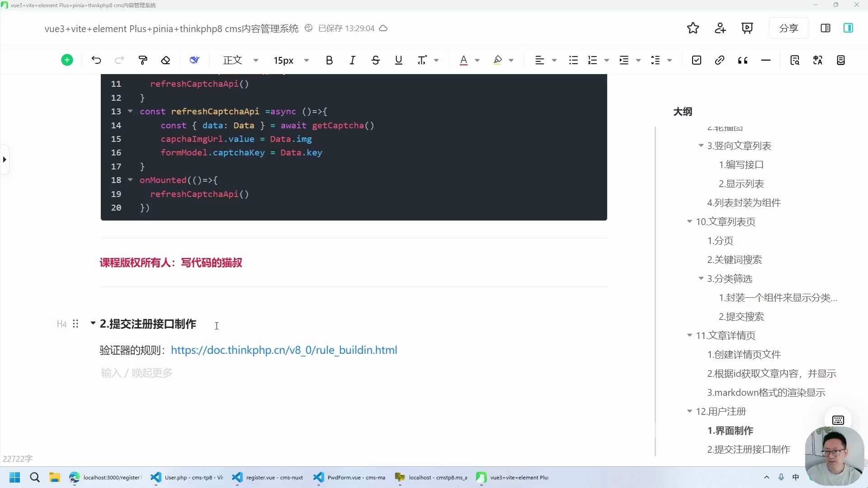The width and height of the screenshot is (868, 488).
Task: Open the AI assistant icon in toolbar
Action: 194,60
